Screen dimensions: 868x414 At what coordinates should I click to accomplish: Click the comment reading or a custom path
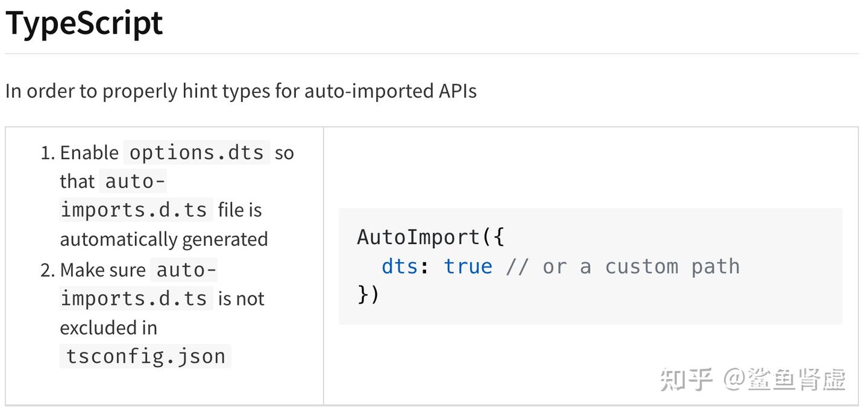click(x=624, y=265)
